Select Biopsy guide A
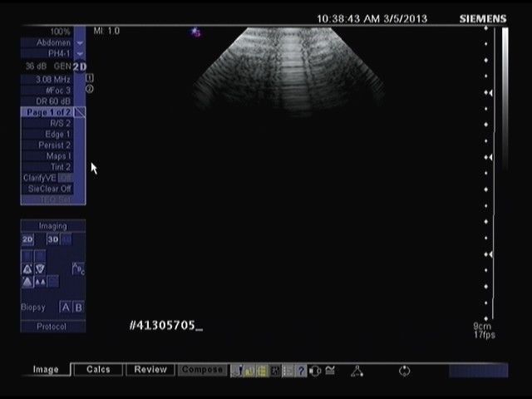532x399 pixels. pos(66,308)
